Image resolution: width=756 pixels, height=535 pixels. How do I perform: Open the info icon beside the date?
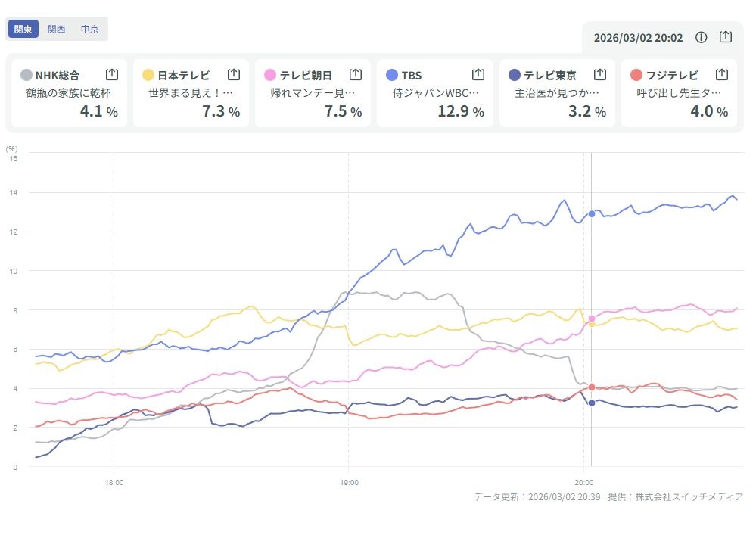pos(702,37)
